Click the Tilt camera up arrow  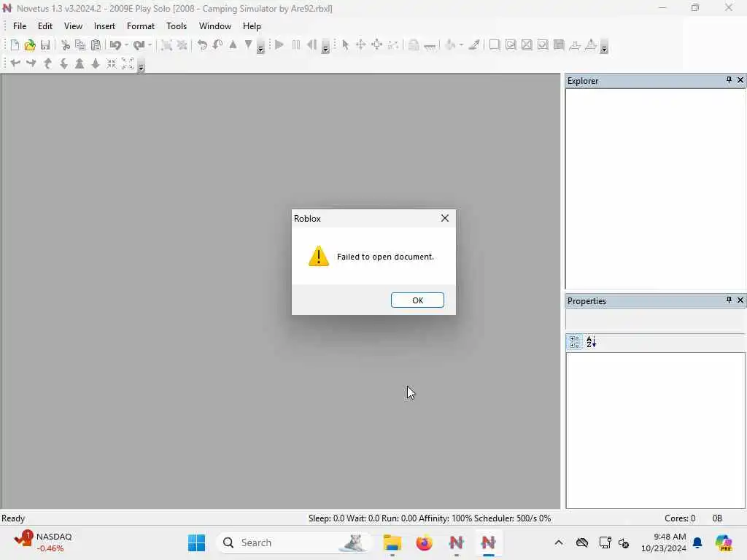pos(47,63)
